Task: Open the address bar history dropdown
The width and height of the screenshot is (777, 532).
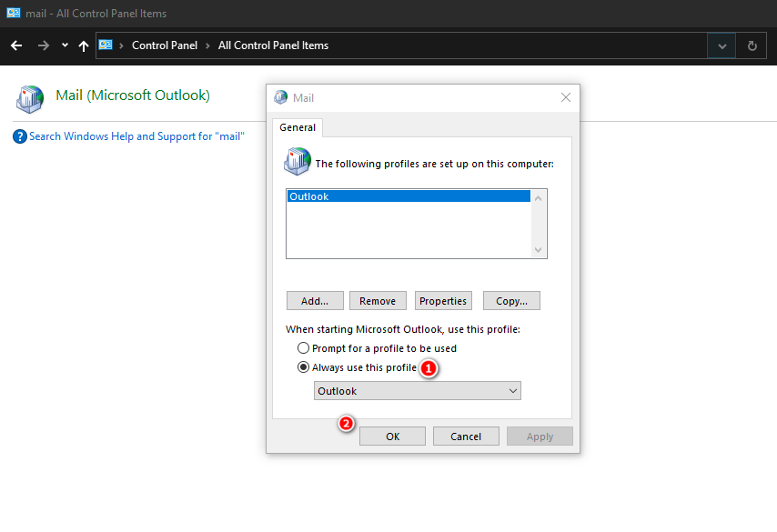Action: point(721,45)
